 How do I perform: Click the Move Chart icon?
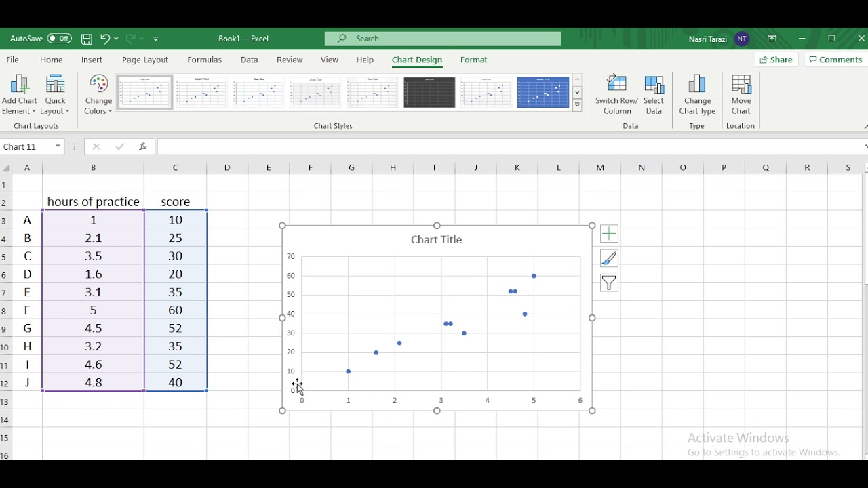(741, 95)
